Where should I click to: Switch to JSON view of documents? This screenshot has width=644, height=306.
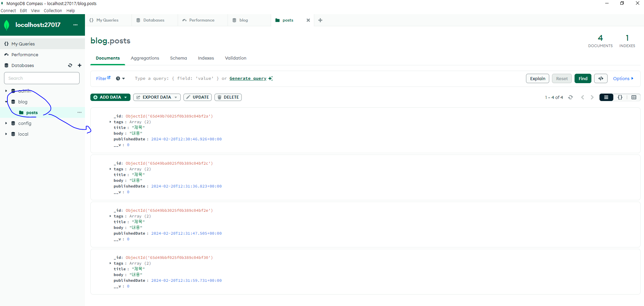(620, 97)
